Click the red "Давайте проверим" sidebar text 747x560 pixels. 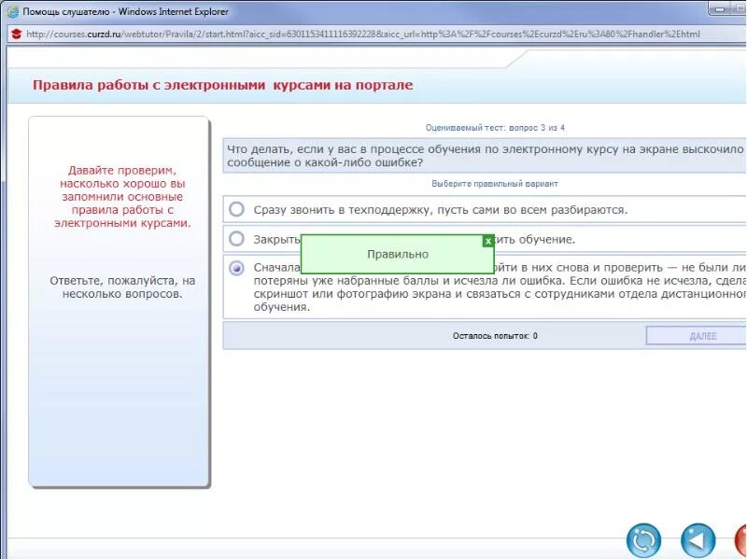(x=122, y=197)
